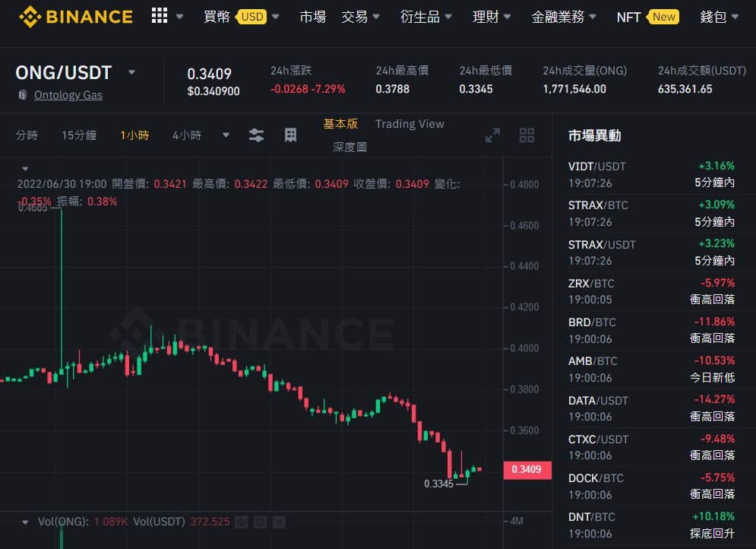The height and width of the screenshot is (549, 756).
Task: Expand apps grid dropdown arrow
Action: [x=179, y=17]
